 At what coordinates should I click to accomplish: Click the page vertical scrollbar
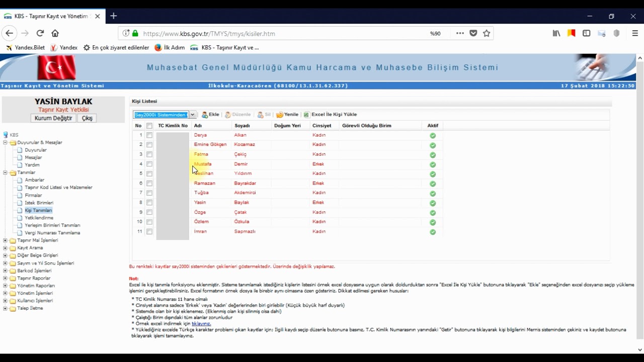pyautogui.click(x=640, y=201)
